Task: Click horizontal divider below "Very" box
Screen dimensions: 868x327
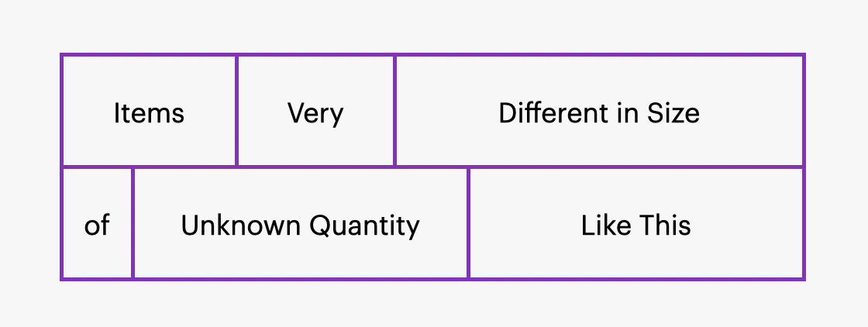Action: (315, 167)
